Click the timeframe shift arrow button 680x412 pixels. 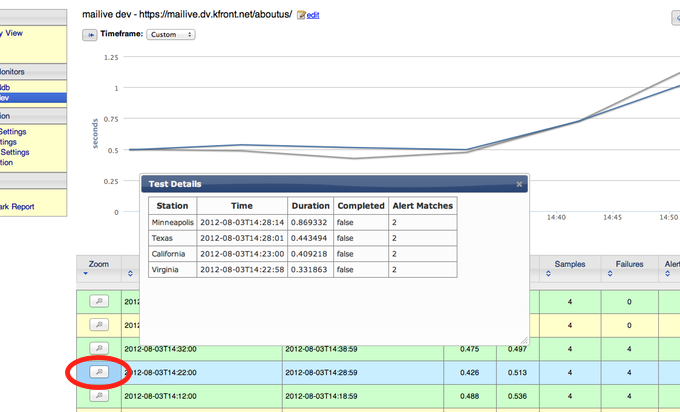click(x=89, y=35)
